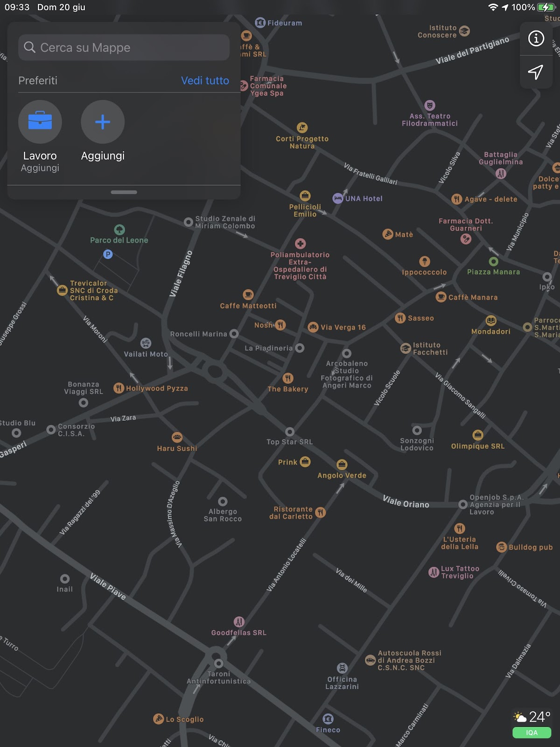Viewport: 560px width, 747px height.
Task: Select the Olimpique SRL shop marker
Action: click(478, 435)
